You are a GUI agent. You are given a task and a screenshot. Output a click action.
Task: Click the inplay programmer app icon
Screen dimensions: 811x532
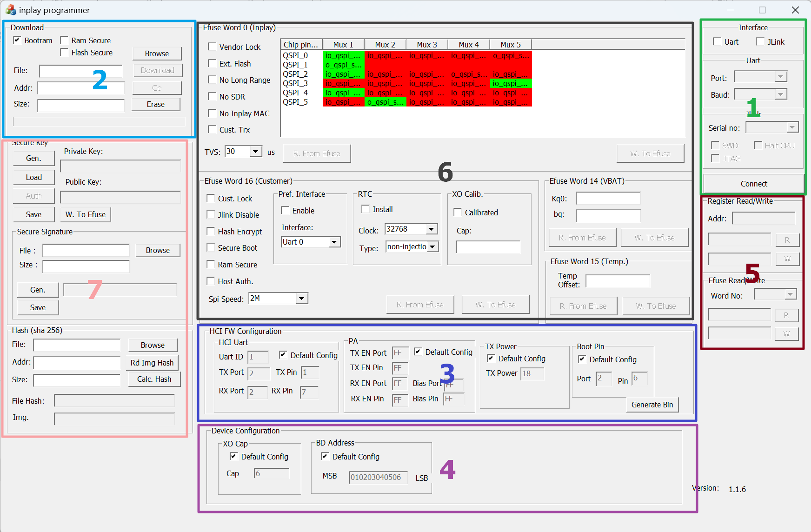point(10,10)
